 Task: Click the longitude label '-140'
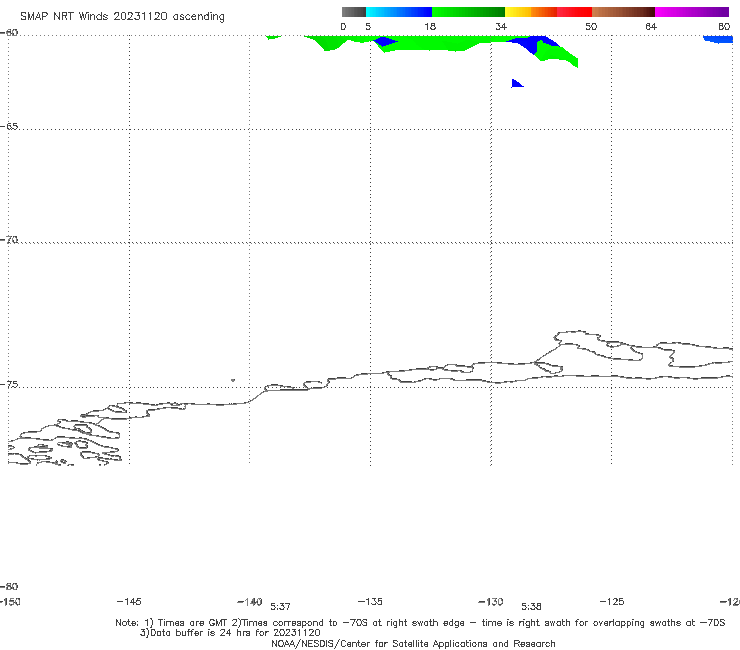pos(250,602)
